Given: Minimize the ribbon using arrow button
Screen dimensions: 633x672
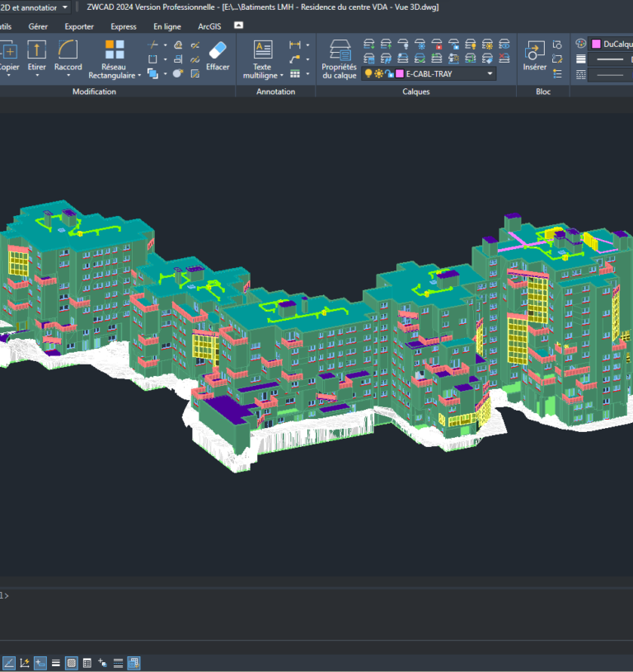Looking at the screenshot, I should (x=238, y=26).
